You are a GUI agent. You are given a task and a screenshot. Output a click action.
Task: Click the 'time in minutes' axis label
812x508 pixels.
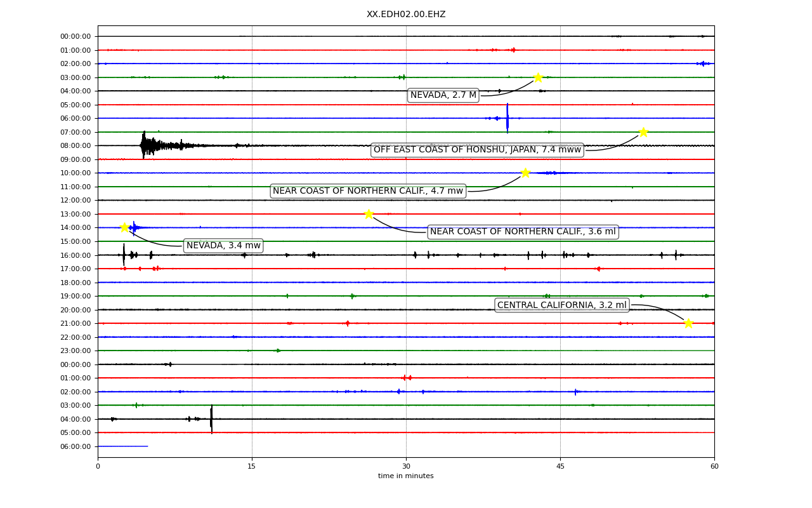[x=406, y=476]
